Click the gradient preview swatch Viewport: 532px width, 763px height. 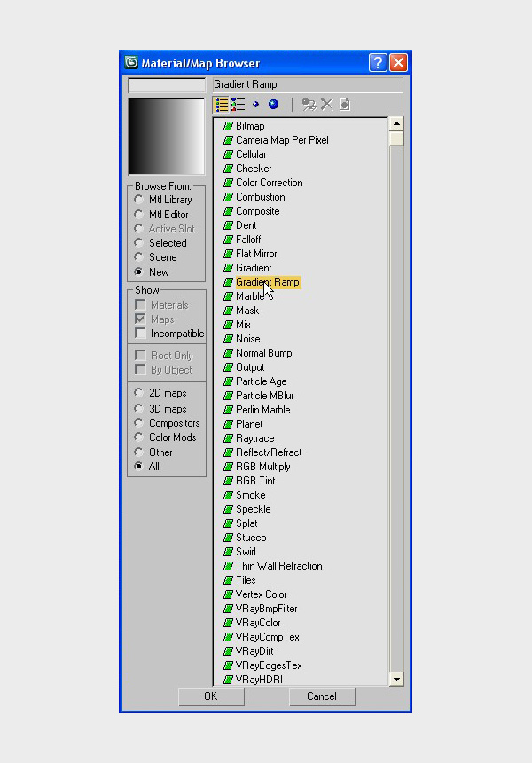[x=167, y=136]
